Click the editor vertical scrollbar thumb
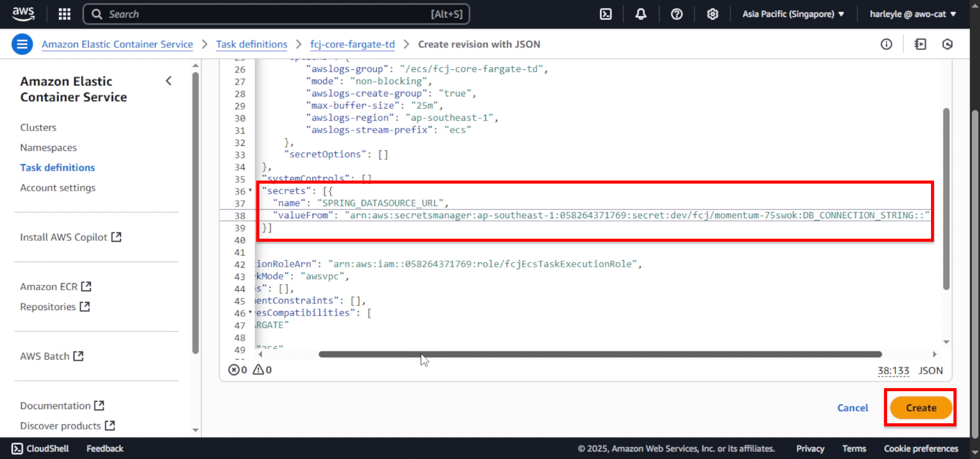 point(946,199)
